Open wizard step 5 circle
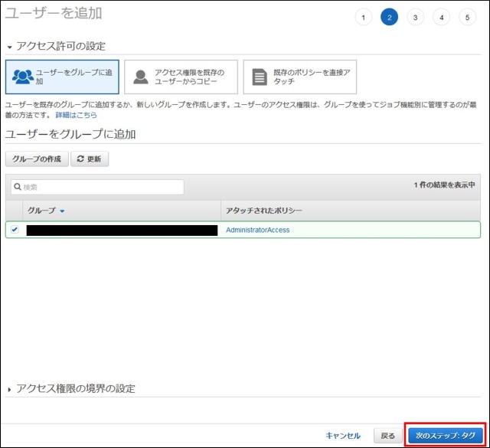The image size is (490, 448). [467, 18]
